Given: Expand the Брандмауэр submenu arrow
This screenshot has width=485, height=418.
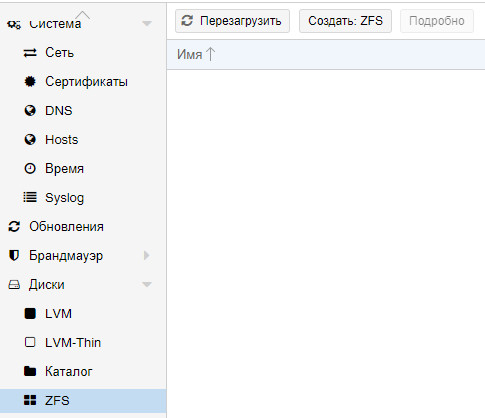Looking at the screenshot, I should pos(146,256).
